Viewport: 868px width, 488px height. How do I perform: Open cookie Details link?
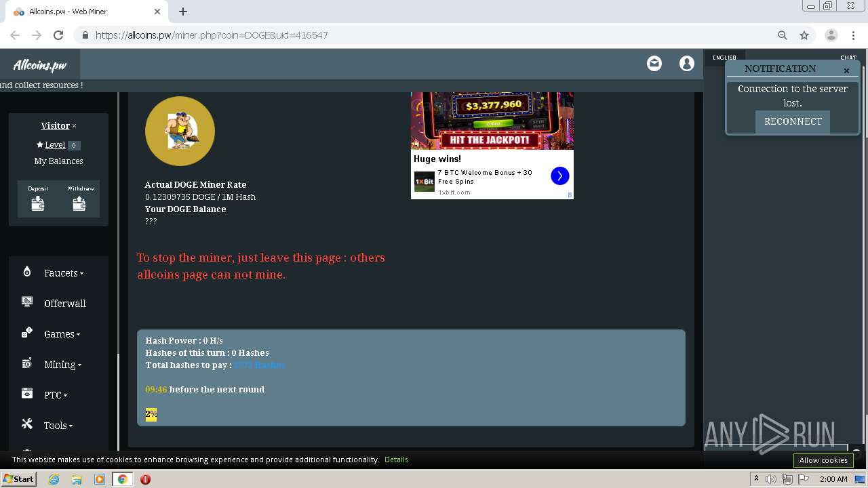pyautogui.click(x=396, y=460)
